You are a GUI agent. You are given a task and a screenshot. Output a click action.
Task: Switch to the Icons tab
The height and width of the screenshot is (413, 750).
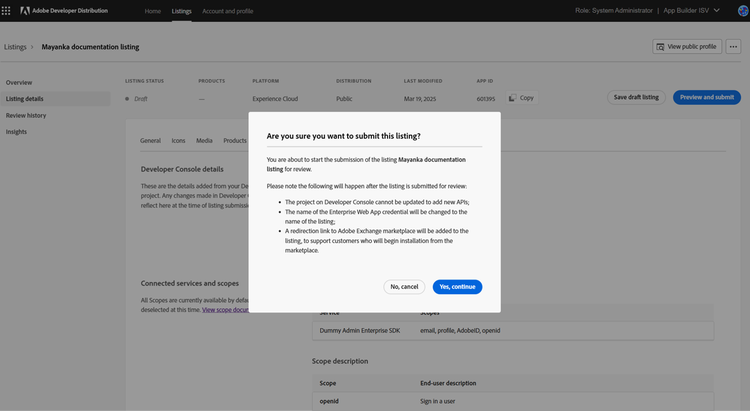tap(178, 141)
